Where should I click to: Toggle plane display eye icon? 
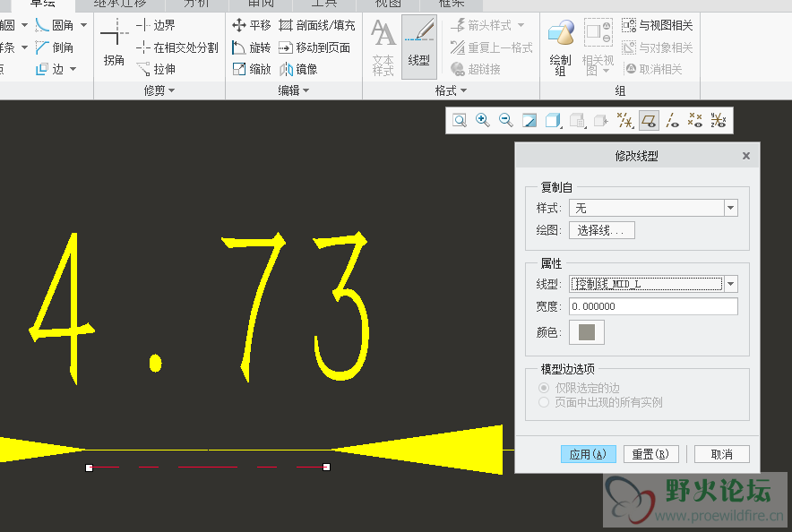[x=649, y=121]
